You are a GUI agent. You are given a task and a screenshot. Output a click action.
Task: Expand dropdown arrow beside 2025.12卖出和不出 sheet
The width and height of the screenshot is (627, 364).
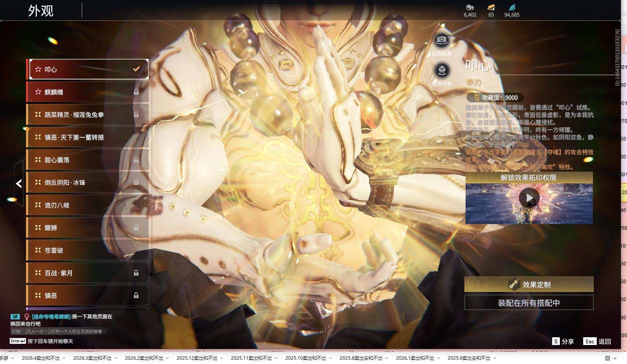[222, 358]
